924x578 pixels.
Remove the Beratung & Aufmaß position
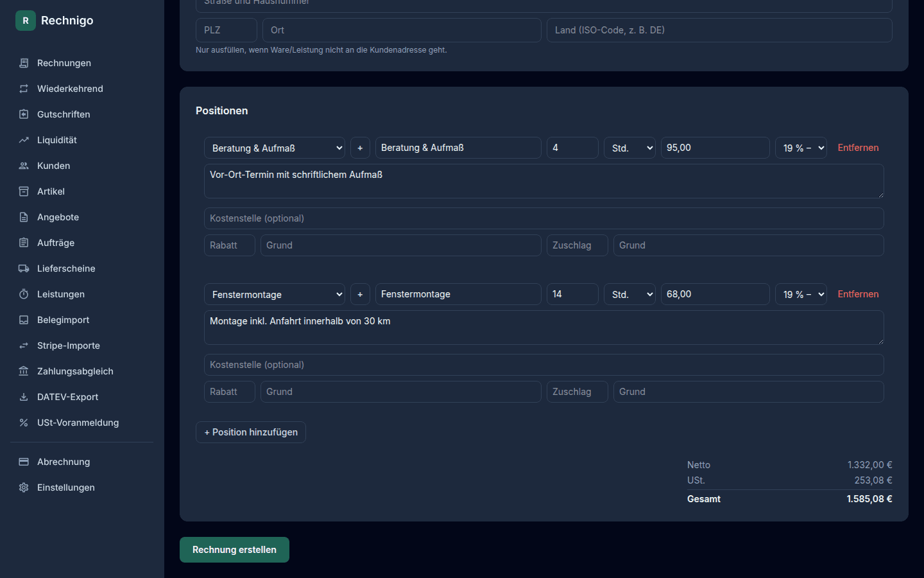(x=858, y=148)
